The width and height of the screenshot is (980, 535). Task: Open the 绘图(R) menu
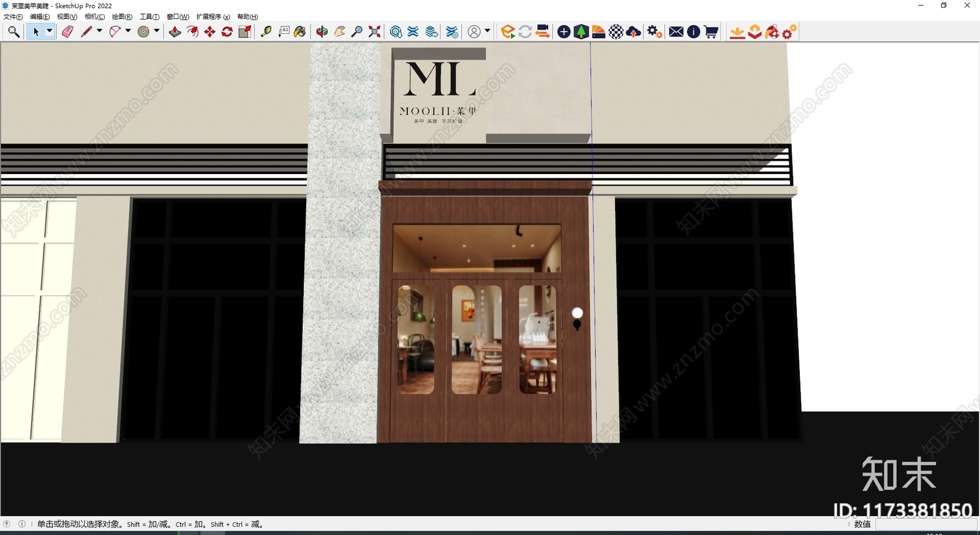pyautogui.click(x=122, y=17)
